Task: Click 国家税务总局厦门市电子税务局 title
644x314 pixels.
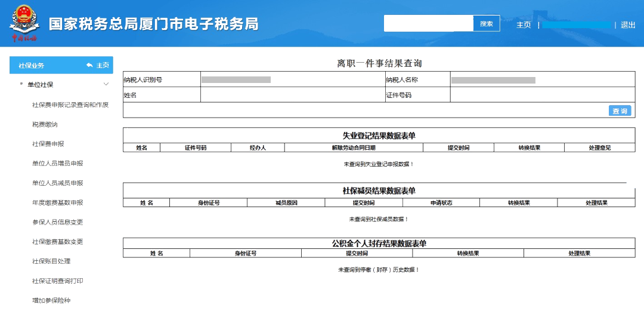Action: point(154,24)
